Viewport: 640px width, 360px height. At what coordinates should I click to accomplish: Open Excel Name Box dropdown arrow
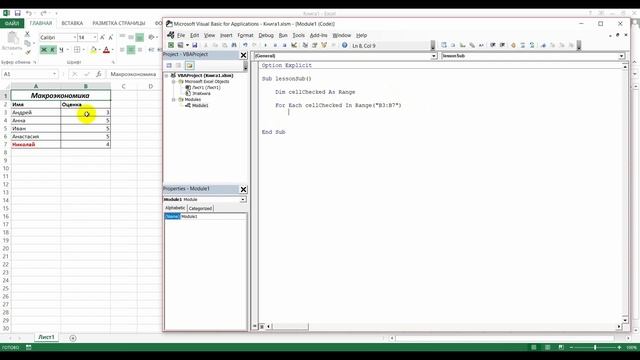pyautogui.click(x=54, y=74)
